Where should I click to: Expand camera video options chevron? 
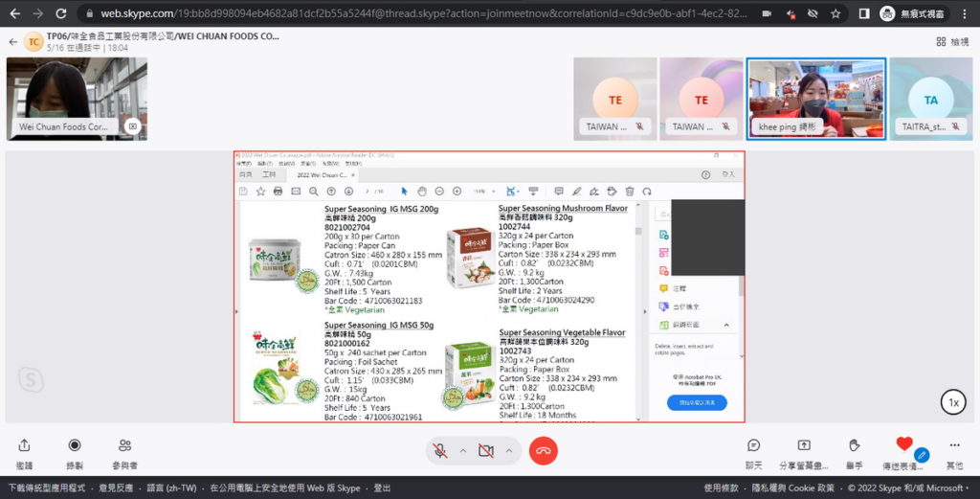click(509, 451)
